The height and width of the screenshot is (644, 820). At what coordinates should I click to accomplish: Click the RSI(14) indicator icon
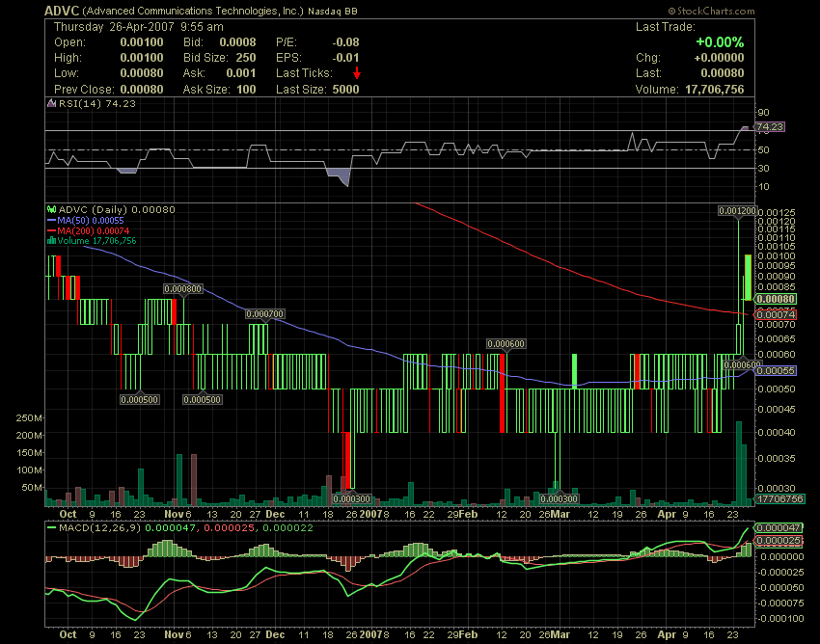click(51, 103)
